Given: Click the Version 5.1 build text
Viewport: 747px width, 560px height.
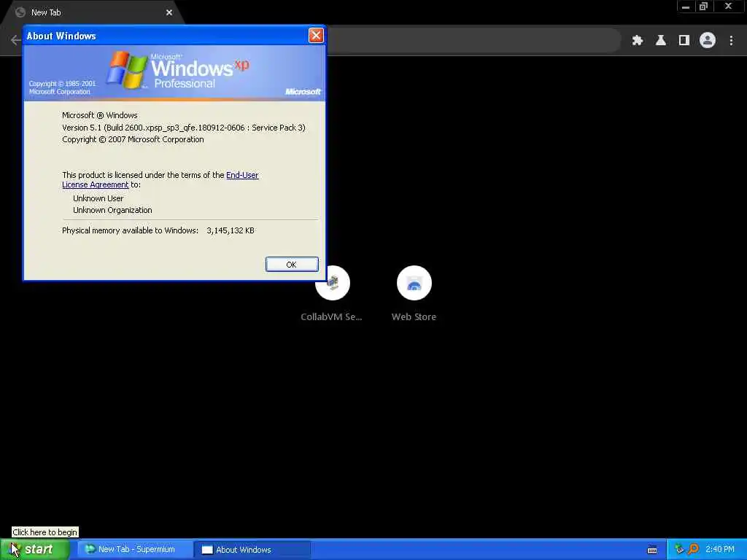Looking at the screenshot, I should 183,128.
